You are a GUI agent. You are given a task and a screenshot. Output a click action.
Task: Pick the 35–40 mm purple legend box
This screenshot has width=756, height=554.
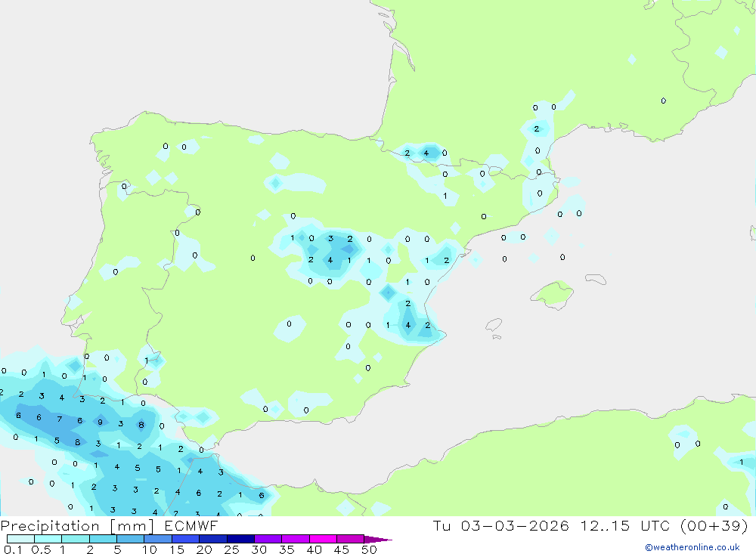point(296,539)
